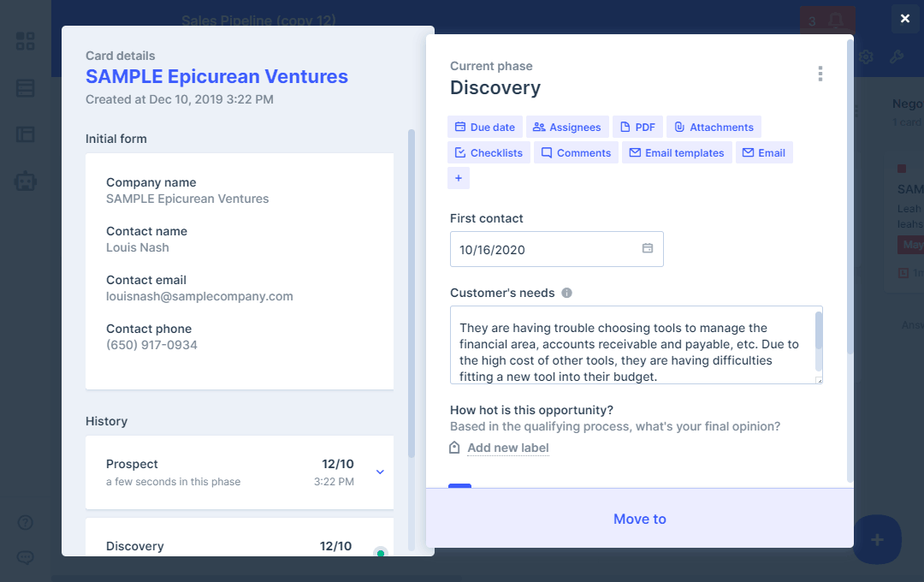
Task: Open the calendar icon in First contact
Action: (648, 249)
